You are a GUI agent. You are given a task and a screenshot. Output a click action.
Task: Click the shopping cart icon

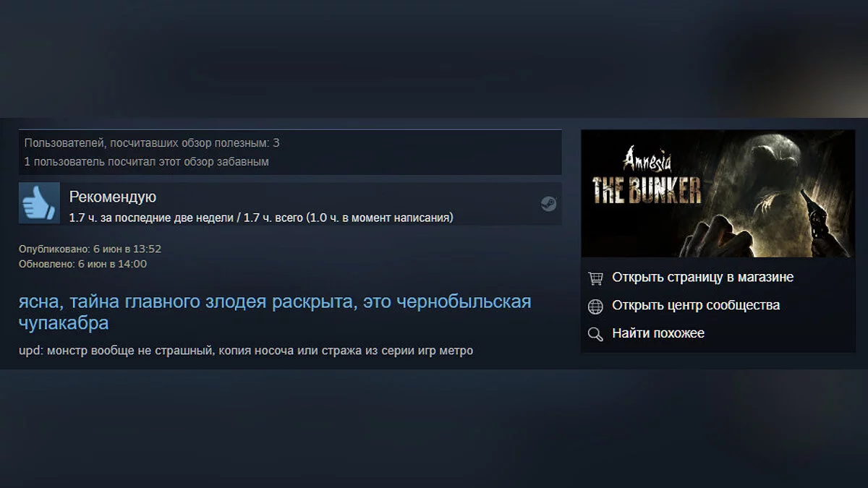tap(596, 278)
